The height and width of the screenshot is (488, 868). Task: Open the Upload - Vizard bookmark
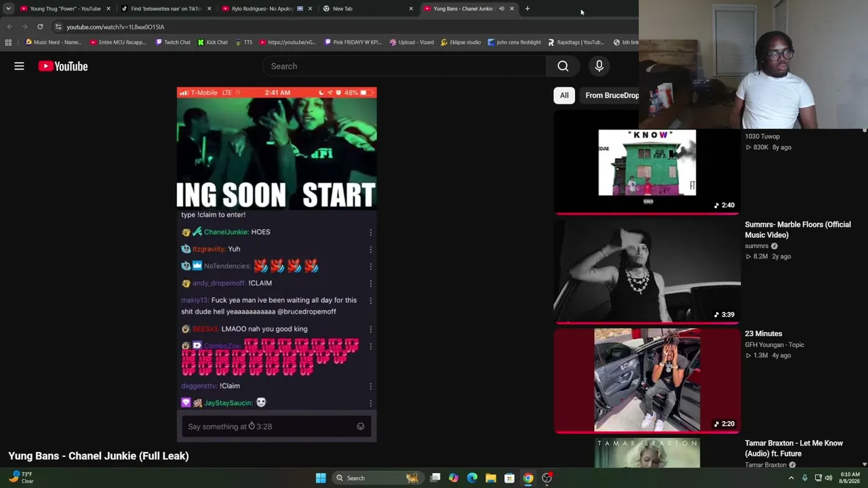coord(412,42)
